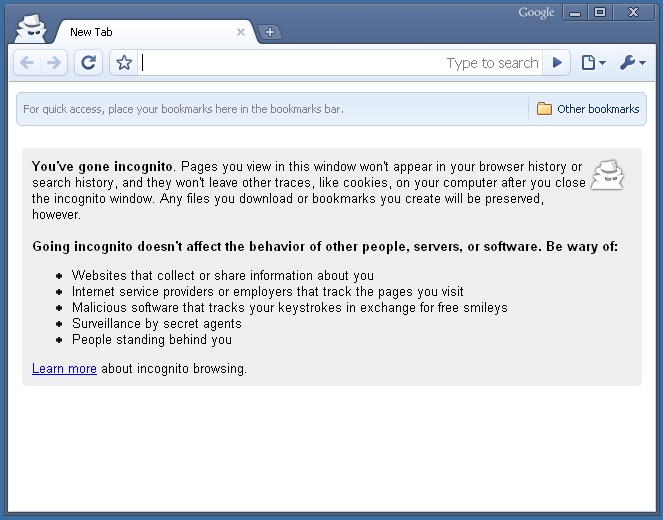The image size is (663, 520).
Task: Focus the address bar input field
Action: [x=340, y=63]
